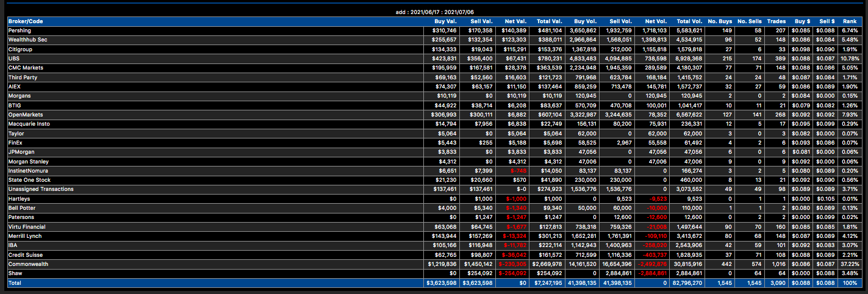Select the BTIG broker name

[x=15, y=106]
